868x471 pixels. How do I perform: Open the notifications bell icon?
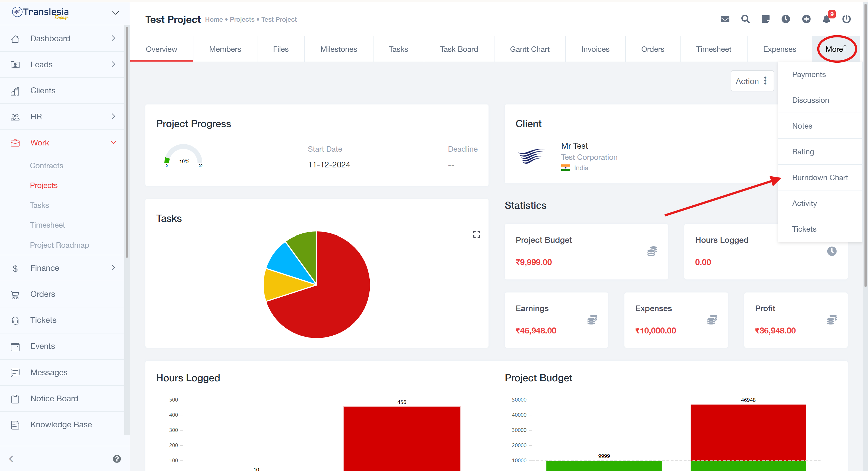(826, 19)
